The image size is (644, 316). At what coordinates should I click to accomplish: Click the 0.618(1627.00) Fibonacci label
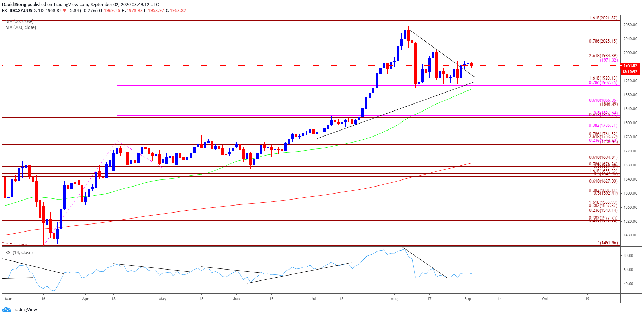603,181
